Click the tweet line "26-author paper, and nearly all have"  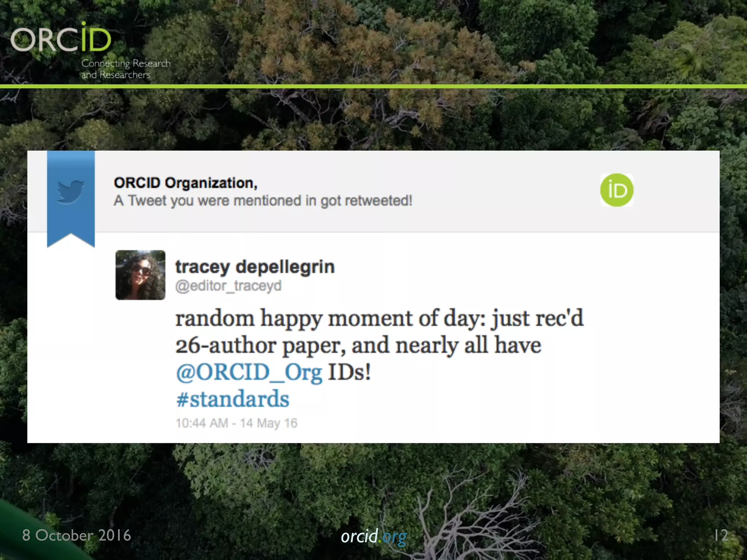(358, 345)
